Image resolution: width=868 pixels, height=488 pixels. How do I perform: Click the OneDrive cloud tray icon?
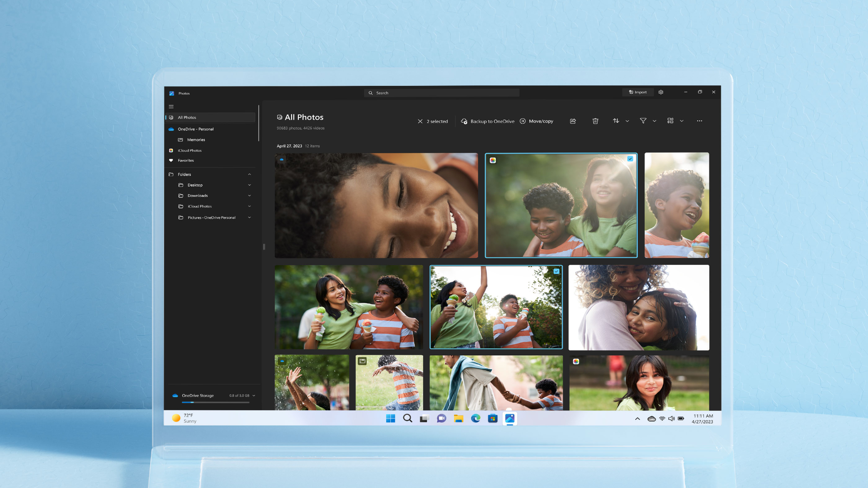point(651,419)
